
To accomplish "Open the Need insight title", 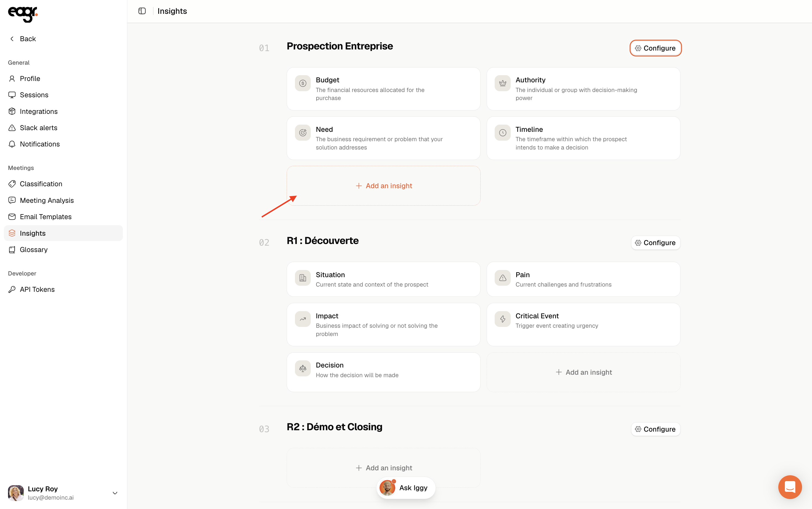I will coord(324,130).
